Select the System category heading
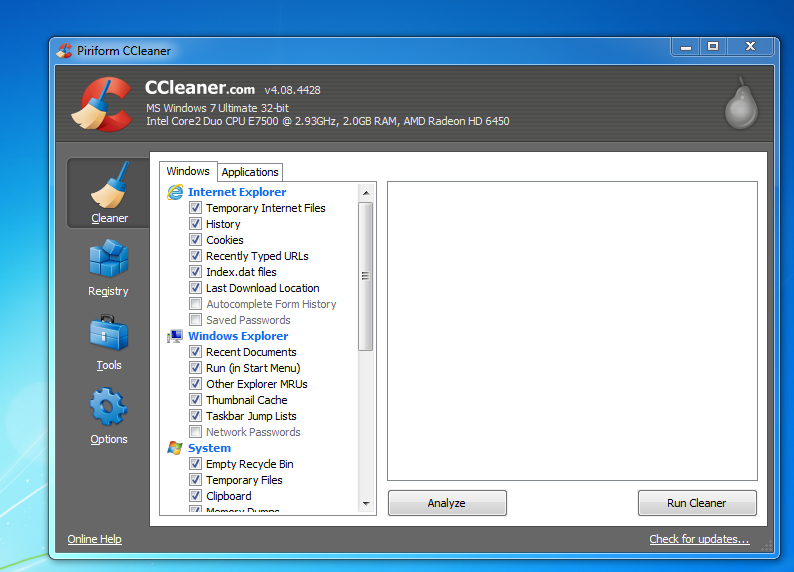This screenshot has height=572, width=794. coord(209,448)
